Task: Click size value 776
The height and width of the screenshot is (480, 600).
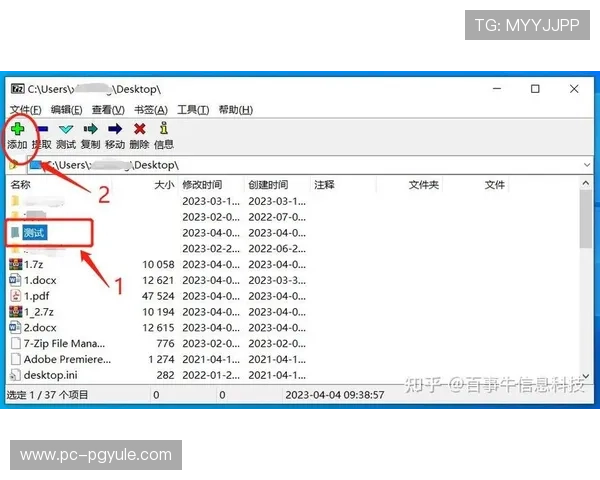Action: pos(166,344)
